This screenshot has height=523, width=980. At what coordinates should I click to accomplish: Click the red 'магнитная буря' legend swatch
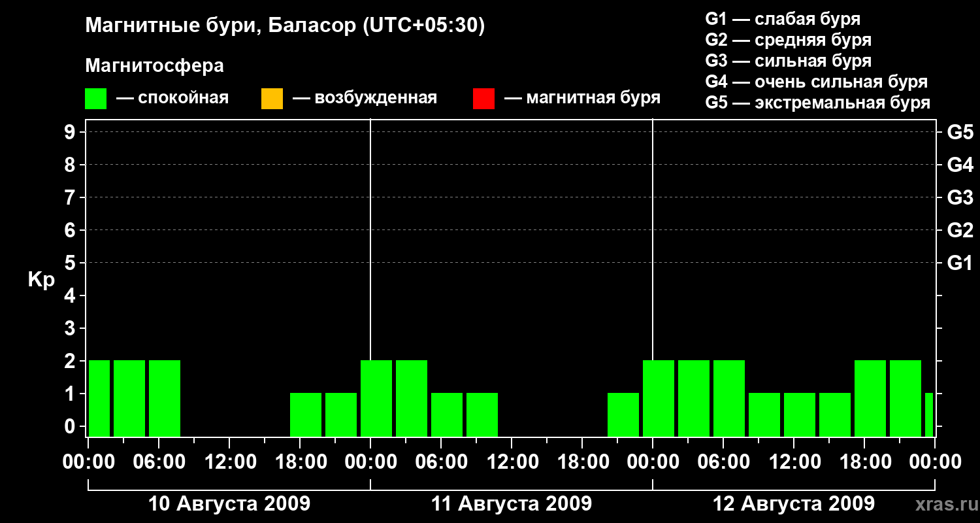[x=483, y=99]
